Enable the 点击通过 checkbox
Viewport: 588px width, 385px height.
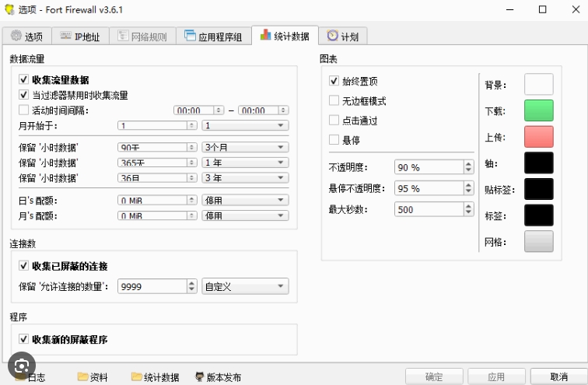click(x=334, y=121)
